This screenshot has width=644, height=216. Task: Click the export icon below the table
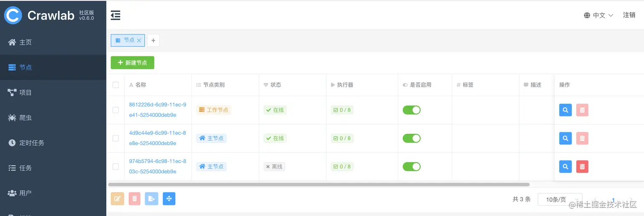tap(152, 198)
